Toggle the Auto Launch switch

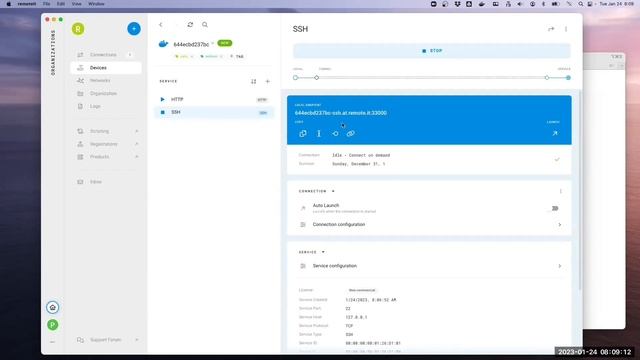(554, 209)
